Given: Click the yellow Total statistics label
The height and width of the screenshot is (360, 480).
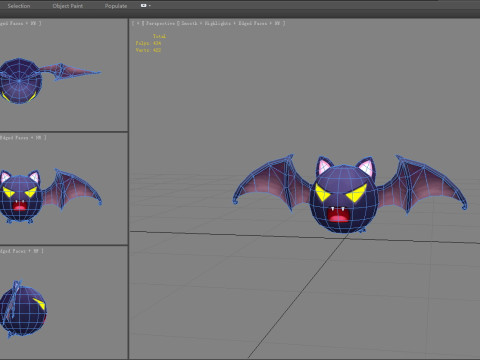Looking at the screenshot, I should [159, 36].
